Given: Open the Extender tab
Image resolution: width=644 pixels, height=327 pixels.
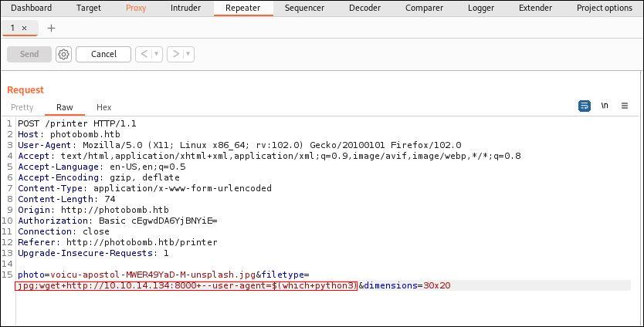Looking at the screenshot, I should [x=536, y=8].
